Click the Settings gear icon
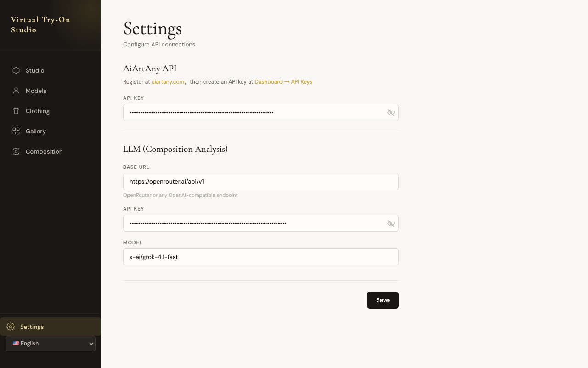 click(x=11, y=327)
